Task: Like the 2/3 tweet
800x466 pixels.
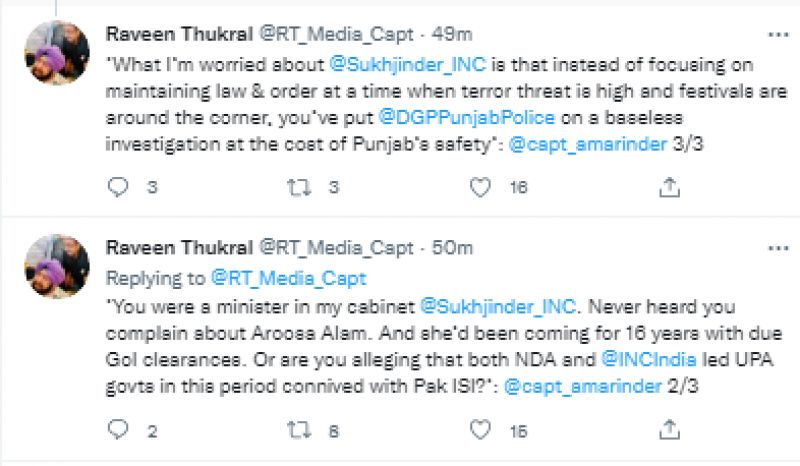Action: [x=481, y=430]
